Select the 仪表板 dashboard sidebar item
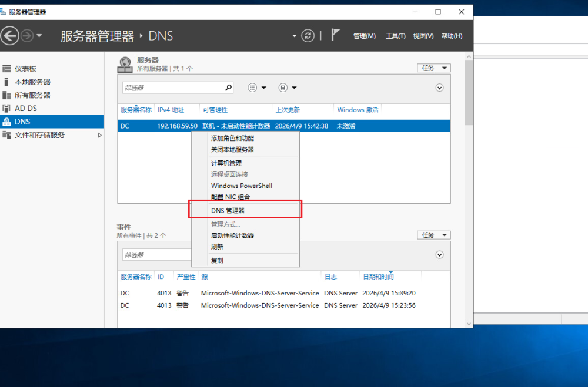 coord(25,69)
